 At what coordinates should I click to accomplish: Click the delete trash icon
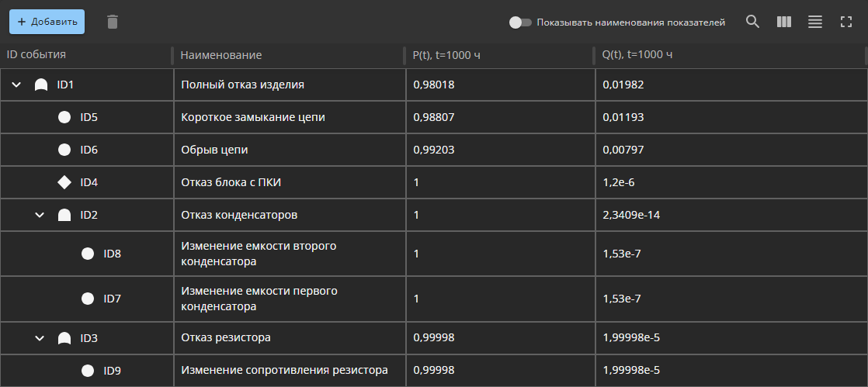coord(113,22)
